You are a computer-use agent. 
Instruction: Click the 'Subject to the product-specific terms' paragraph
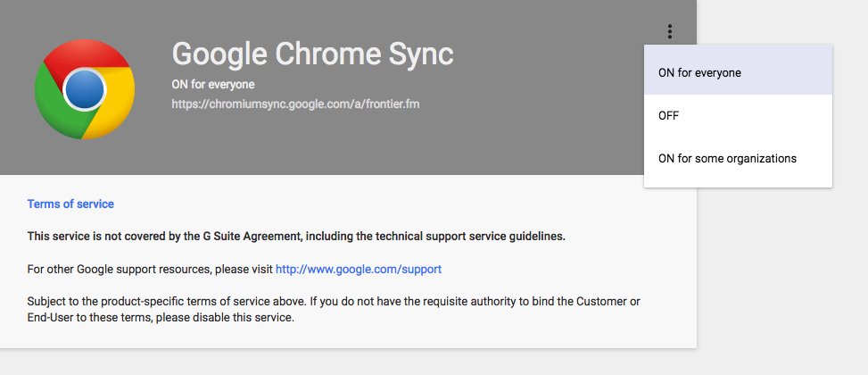334,310
